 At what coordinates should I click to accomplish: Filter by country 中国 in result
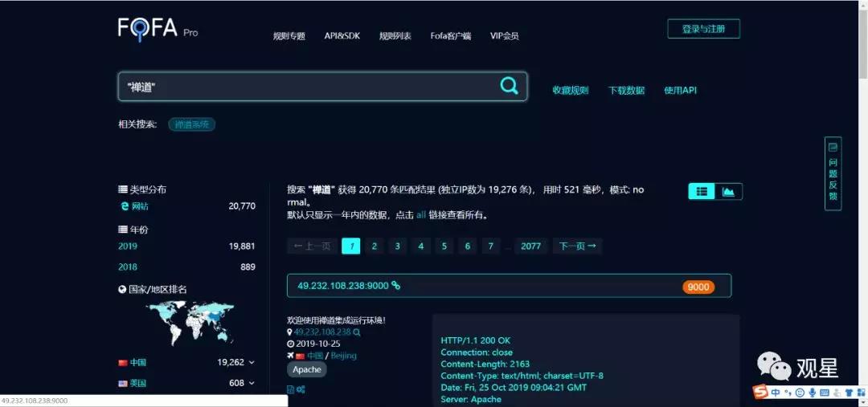pyautogui.click(x=315, y=356)
